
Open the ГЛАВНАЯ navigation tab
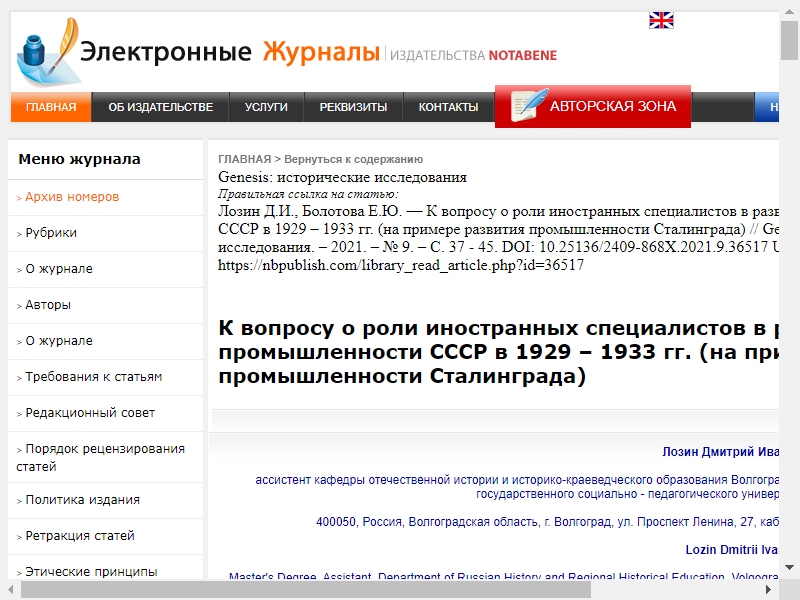[x=51, y=107]
